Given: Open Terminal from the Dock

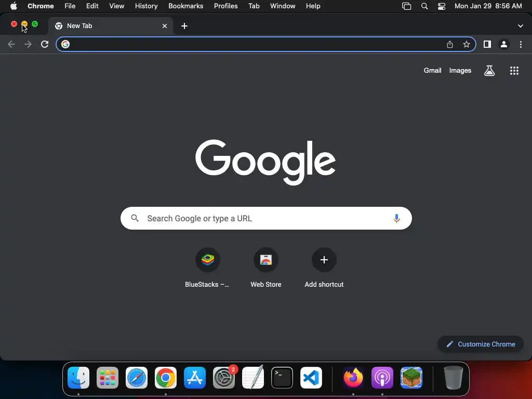Looking at the screenshot, I should 282,378.
